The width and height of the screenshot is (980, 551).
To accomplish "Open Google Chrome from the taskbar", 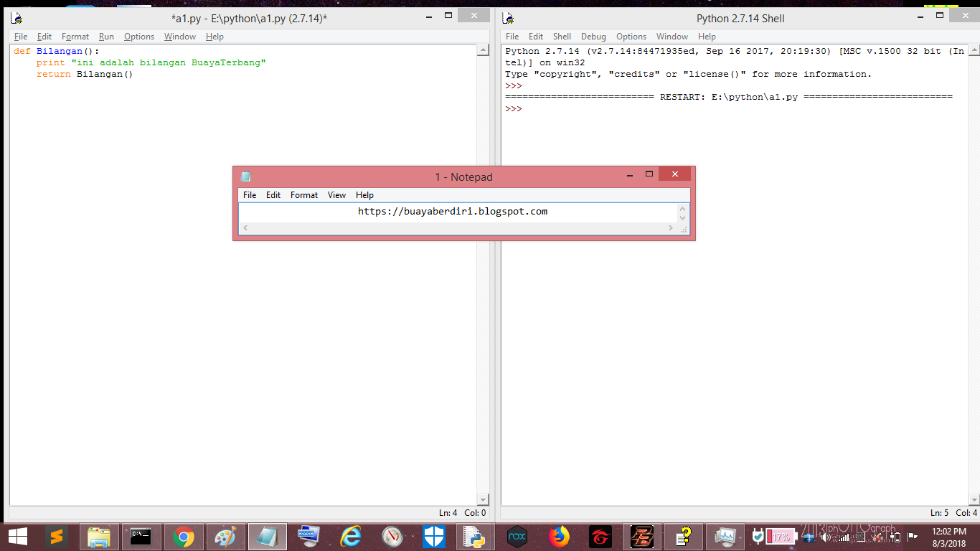I will [x=184, y=536].
